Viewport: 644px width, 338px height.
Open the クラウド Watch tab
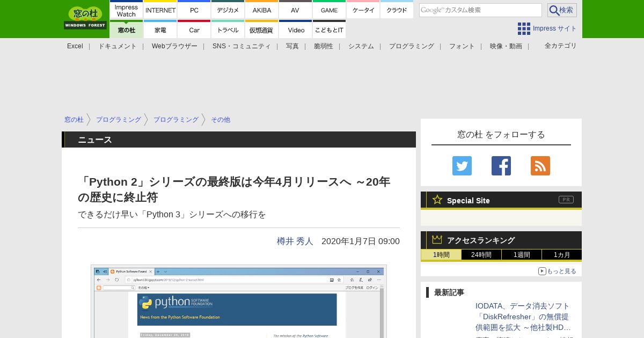[x=397, y=10]
